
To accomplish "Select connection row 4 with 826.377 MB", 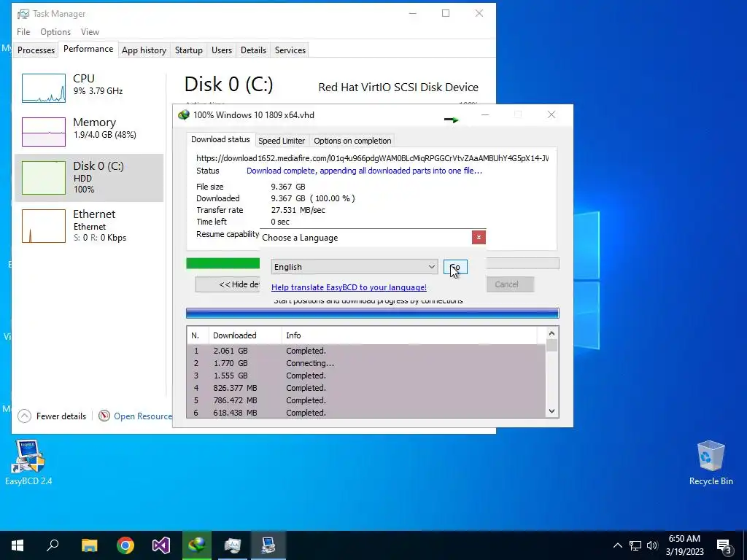I will pos(366,388).
